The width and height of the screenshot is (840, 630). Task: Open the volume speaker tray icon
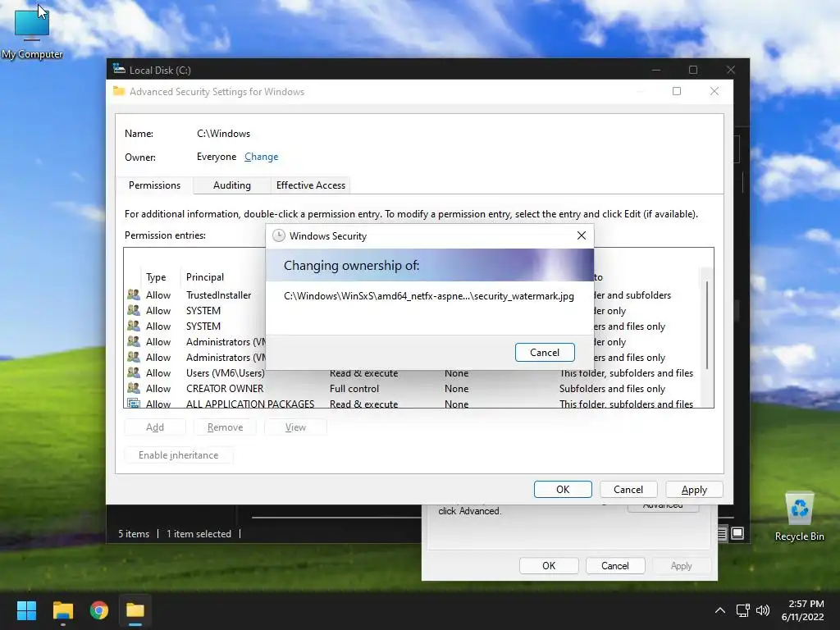[762, 610]
